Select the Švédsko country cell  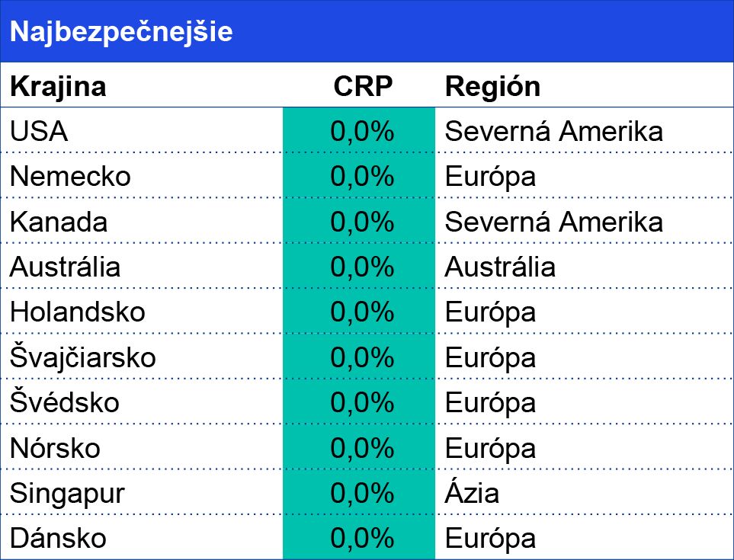click(x=65, y=402)
